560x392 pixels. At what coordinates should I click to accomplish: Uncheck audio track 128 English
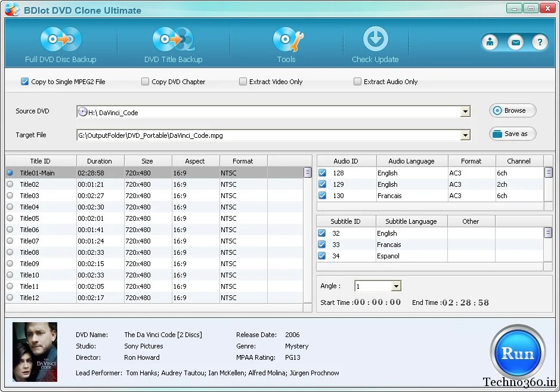(x=322, y=173)
